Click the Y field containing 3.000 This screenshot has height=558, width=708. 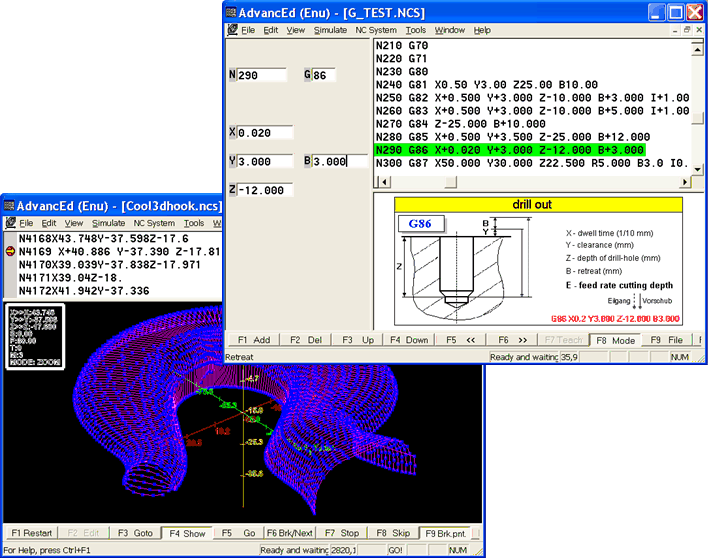coord(265,162)
